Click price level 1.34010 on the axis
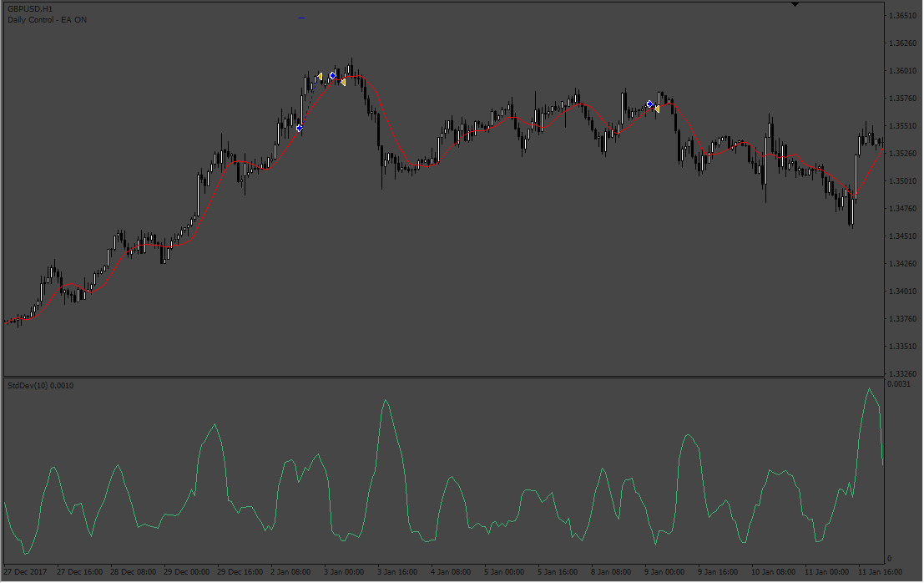The width and height of the screenshot is (924, 583). click(903, 291)
